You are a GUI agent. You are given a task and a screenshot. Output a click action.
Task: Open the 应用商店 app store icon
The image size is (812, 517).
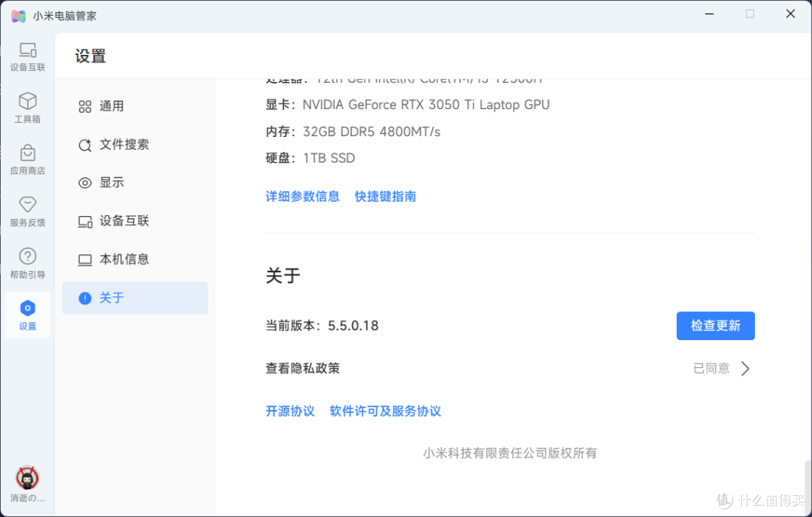[28, 160]
